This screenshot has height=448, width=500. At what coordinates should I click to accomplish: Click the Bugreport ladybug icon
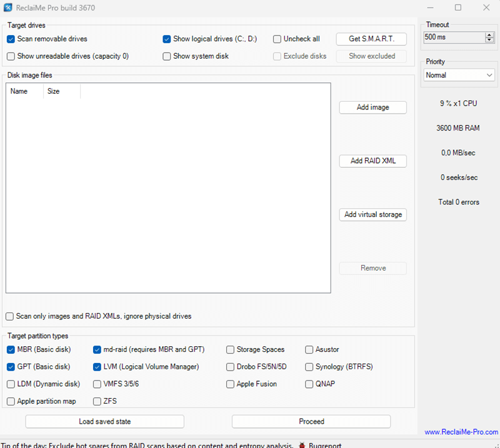[x=302, y=445]
